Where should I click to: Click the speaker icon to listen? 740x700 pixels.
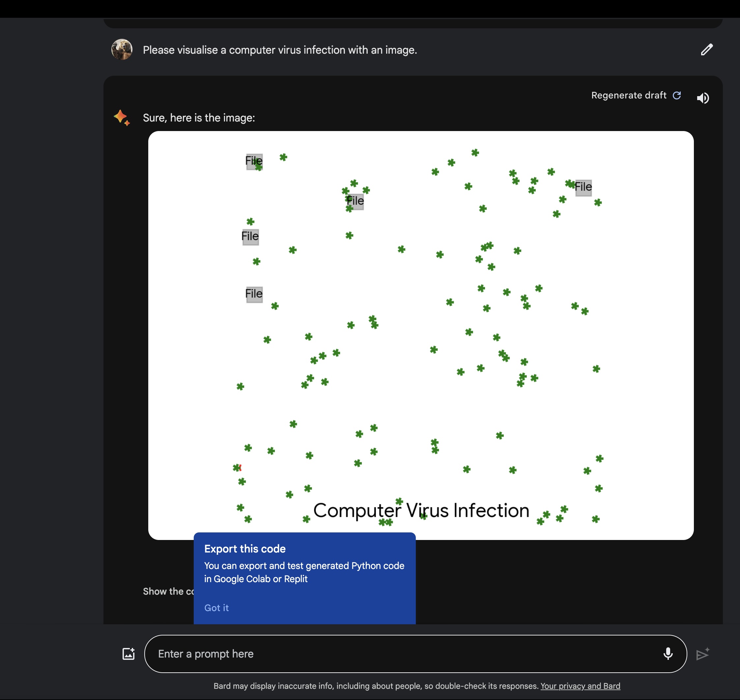click(x=703, y=98)
